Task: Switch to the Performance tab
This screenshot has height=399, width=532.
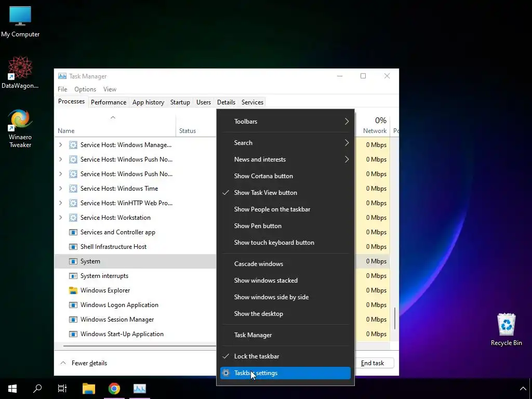Action: pos(109,102)
